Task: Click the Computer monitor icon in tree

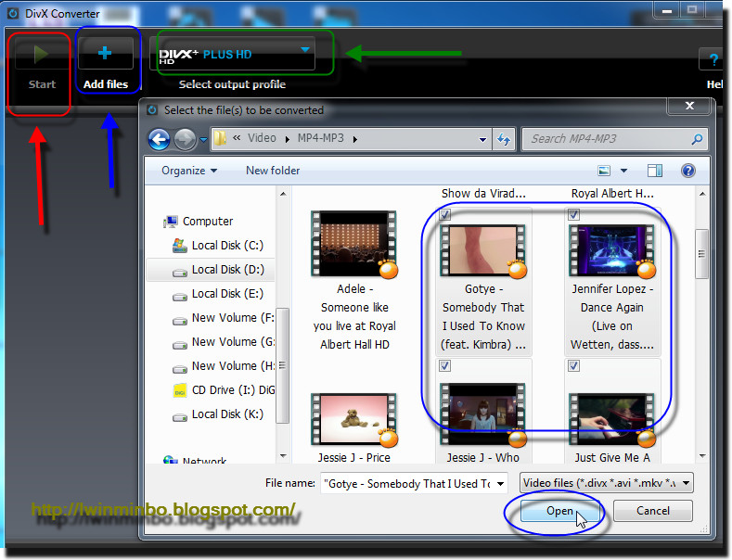Action: [x=171, y=222]
